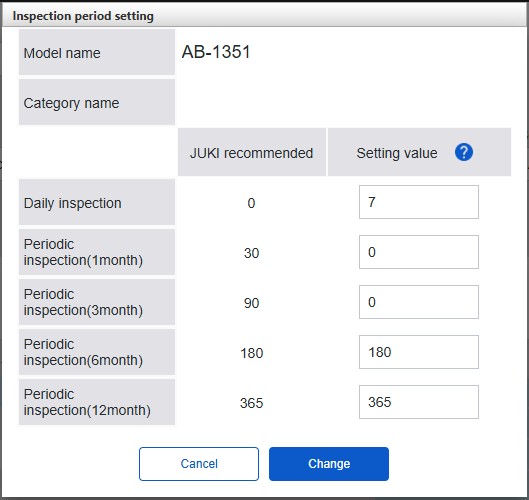Click the Inspection period setting title bar
The image size is (529, 500).
264,16
